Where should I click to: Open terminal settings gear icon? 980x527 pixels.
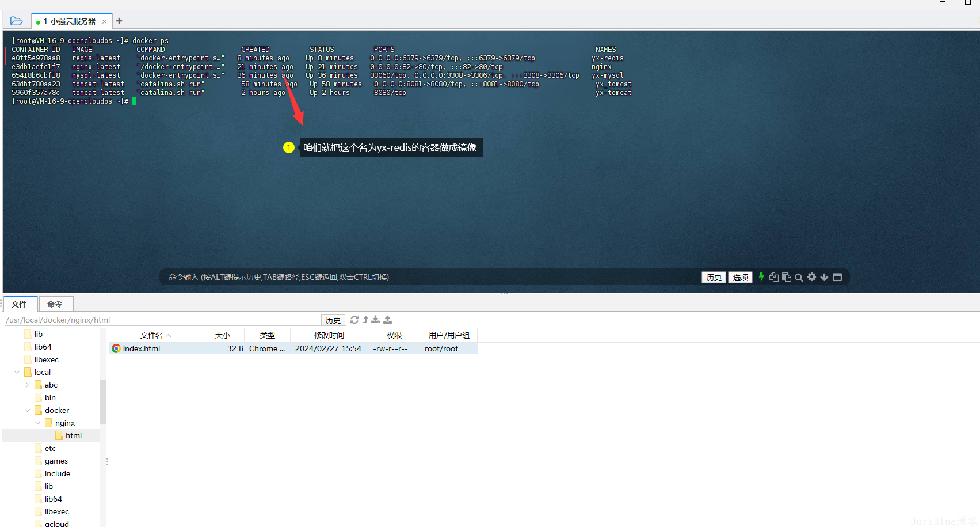click(811, 277)
